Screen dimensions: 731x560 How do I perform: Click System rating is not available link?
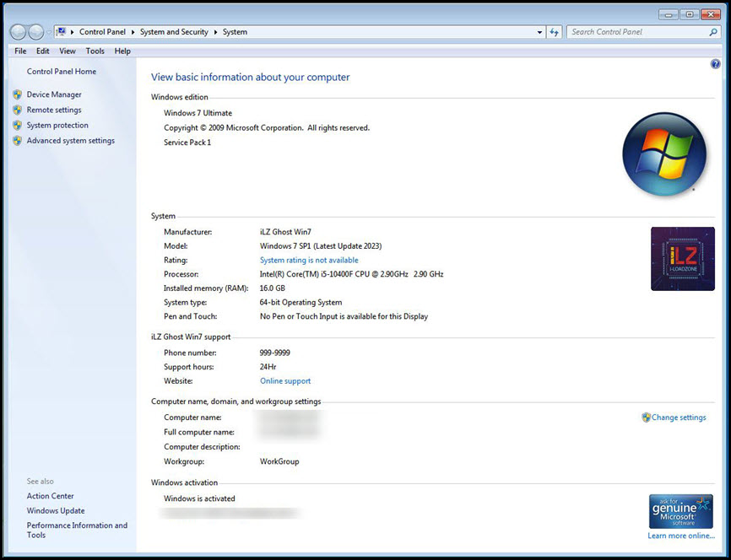[x=309, y=260]
